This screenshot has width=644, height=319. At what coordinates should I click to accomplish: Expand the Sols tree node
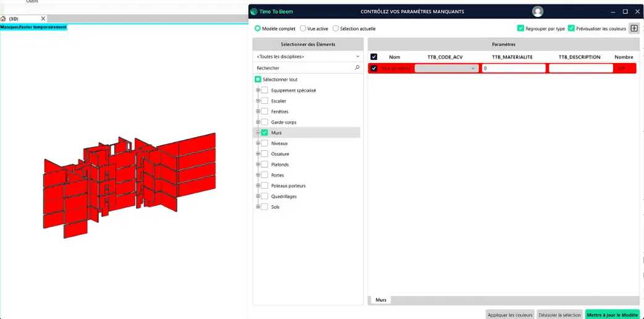click(258, 206)
